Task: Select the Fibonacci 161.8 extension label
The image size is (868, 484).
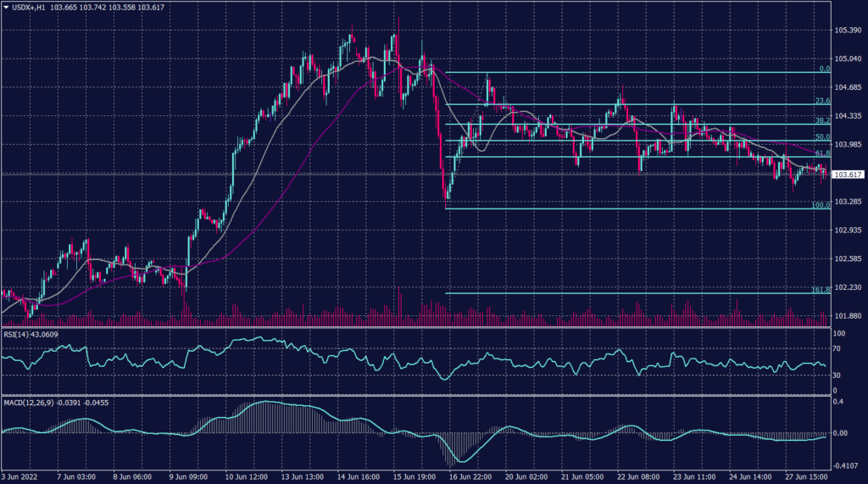Action: click(820, 290)
